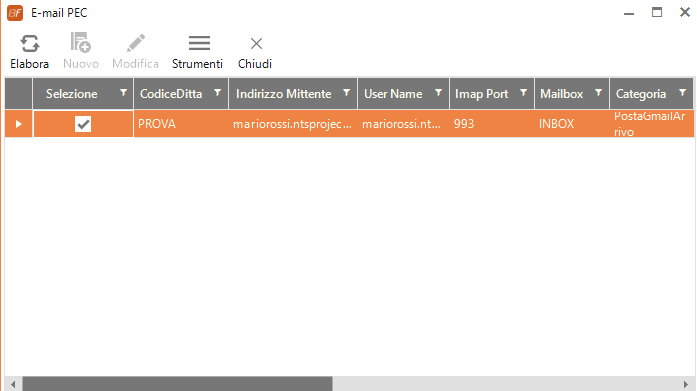This screenshot has height=391, width=697.
Task: Open the Strumenti hamburger menu
Action: [199, 43]
